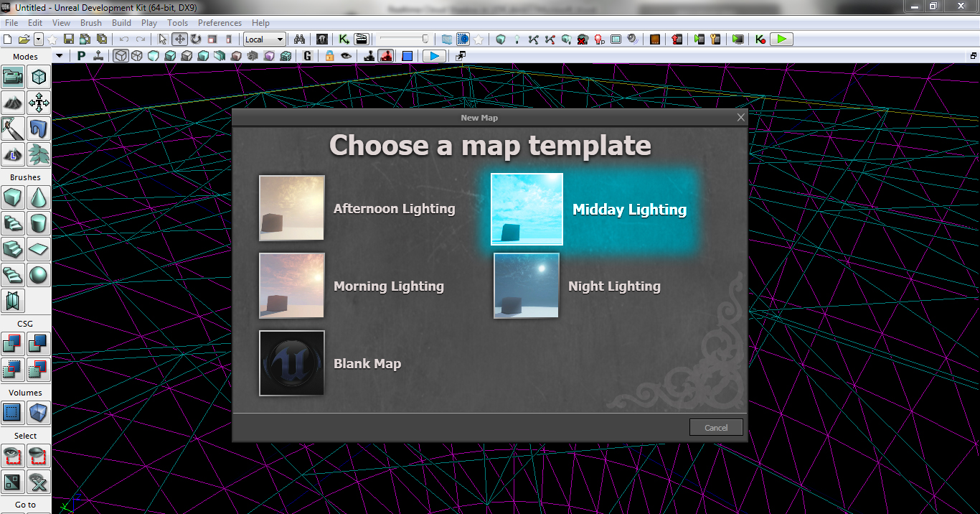Toggle the show flags eye icon

click(346, 56)
